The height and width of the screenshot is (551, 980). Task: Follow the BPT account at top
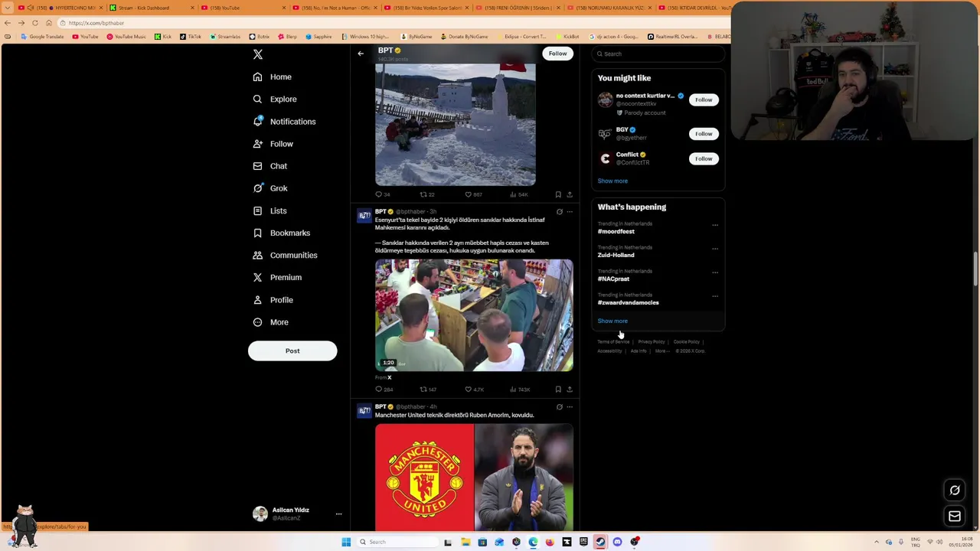point(557,54)
